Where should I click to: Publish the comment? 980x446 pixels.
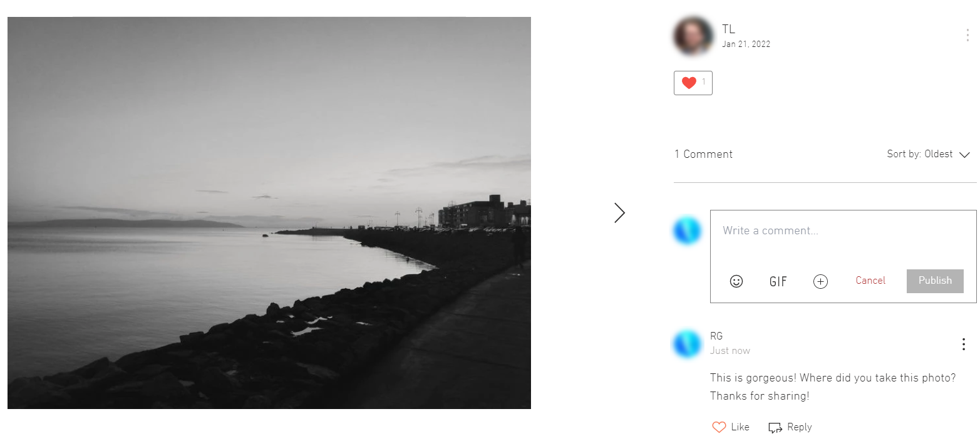coord(935,281)
